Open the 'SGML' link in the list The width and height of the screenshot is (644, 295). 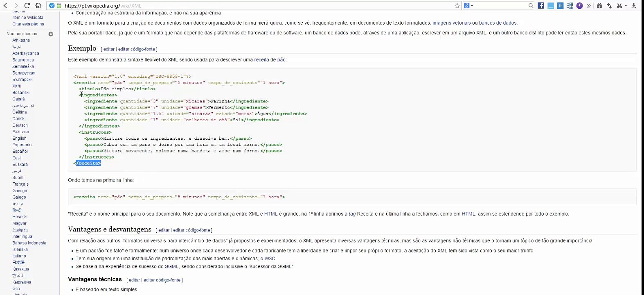pos(172,267)
